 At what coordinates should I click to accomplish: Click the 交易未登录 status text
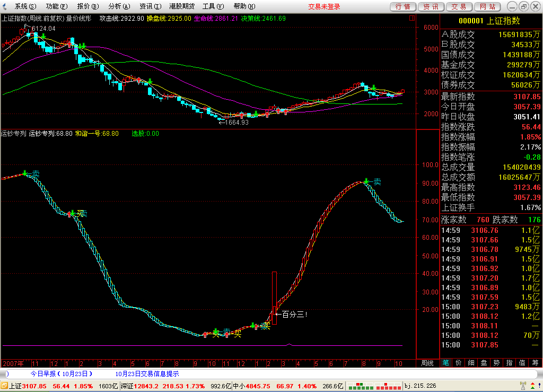pos(324,6)
